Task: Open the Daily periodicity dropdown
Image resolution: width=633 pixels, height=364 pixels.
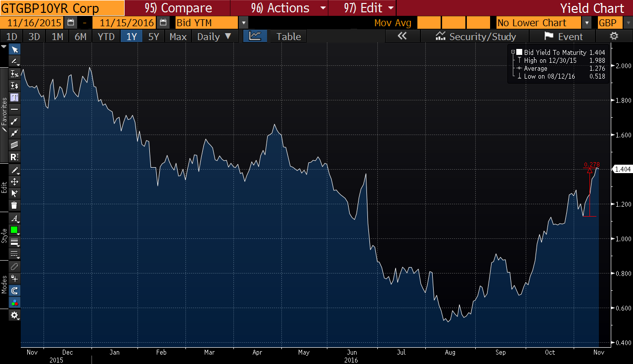Action: 214,36
